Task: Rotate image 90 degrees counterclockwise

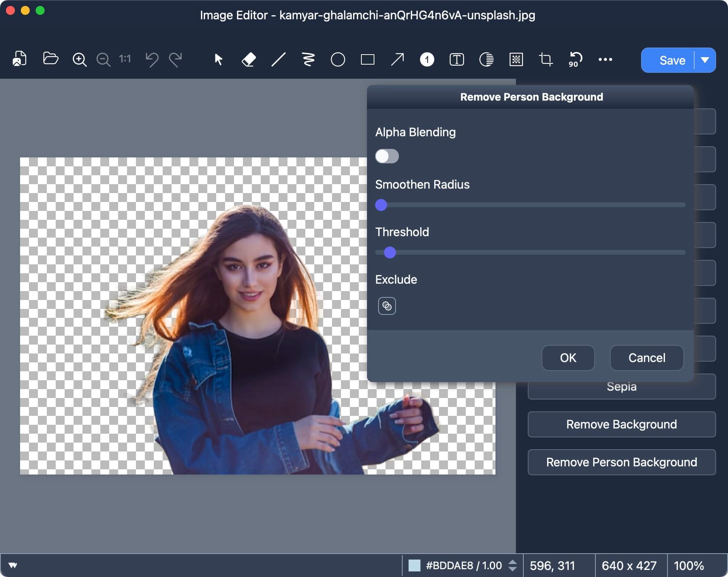Action: (575, 59)
